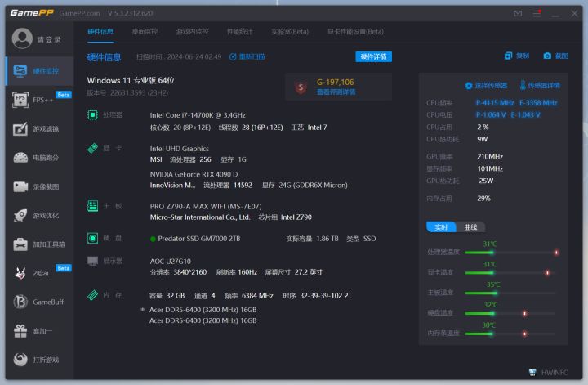Switch to the 性能统计 tab

click(x=239, y=32)
